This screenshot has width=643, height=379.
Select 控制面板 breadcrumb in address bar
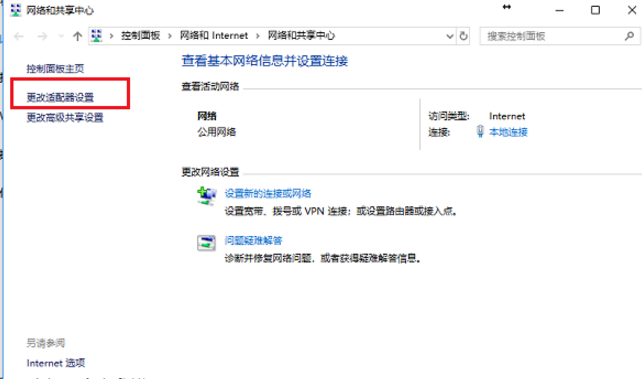click(x=140, y=36)
